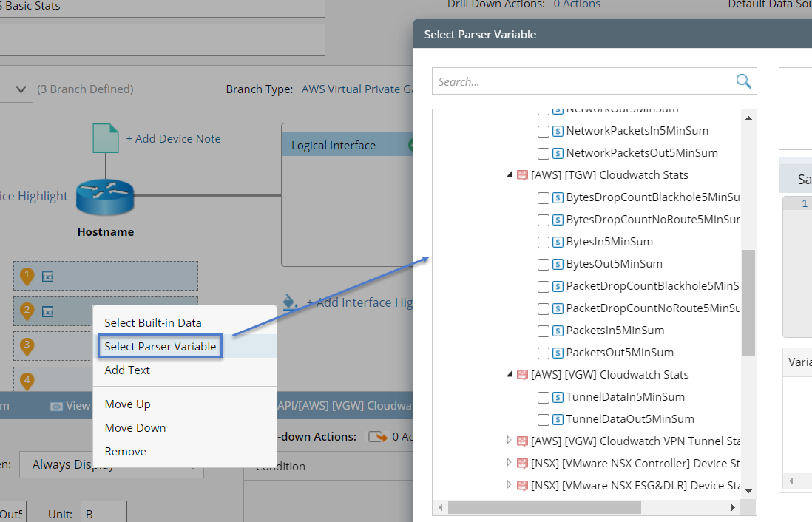Choose Add Text from context menu
This screenshot has width=812, height=522.
coord(127,370)
